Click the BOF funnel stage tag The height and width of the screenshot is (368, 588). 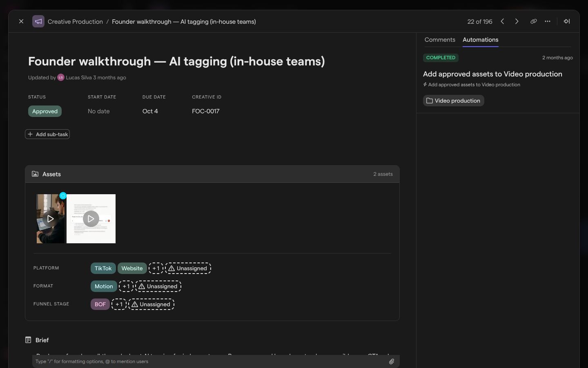100,304
